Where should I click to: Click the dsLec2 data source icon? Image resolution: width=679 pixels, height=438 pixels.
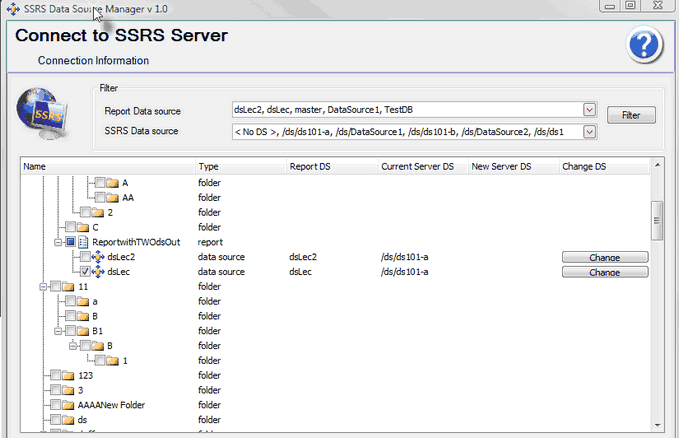pos(98,257)
